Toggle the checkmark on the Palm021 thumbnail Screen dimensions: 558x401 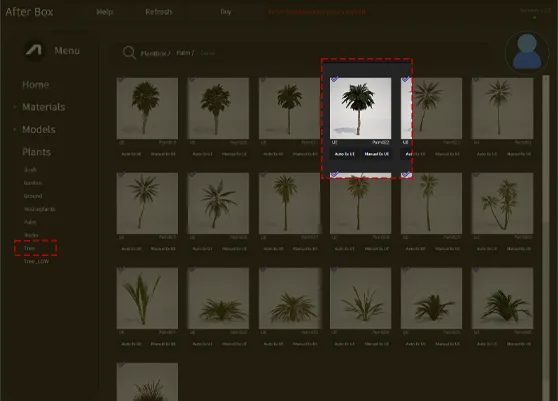click(263, 79)
